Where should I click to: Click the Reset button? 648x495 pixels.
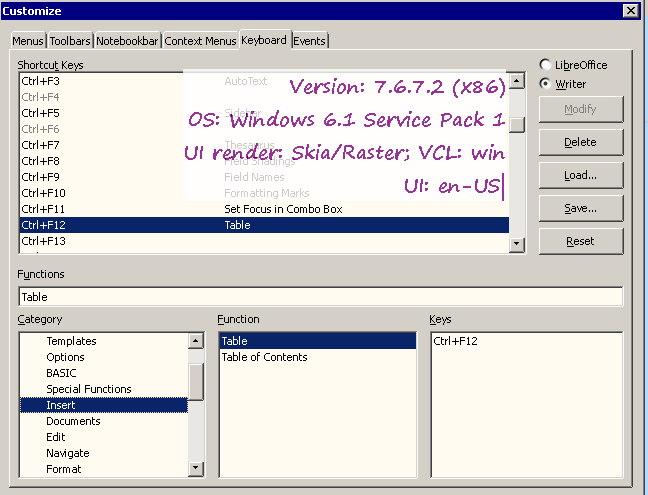click(x=581, y=241)
